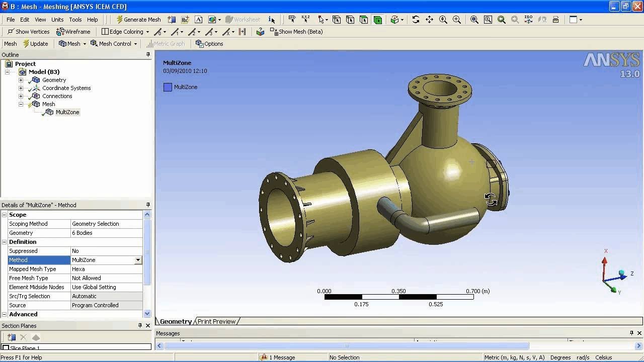This screenshot has height=362, width=644.
Task: Select the Extend Selection icon
Action: pos(395,20)
